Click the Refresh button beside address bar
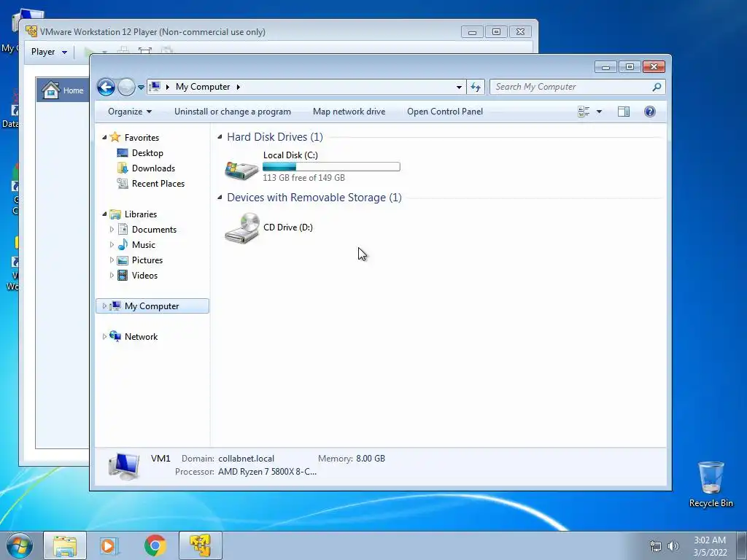 (x=476, y=87)
